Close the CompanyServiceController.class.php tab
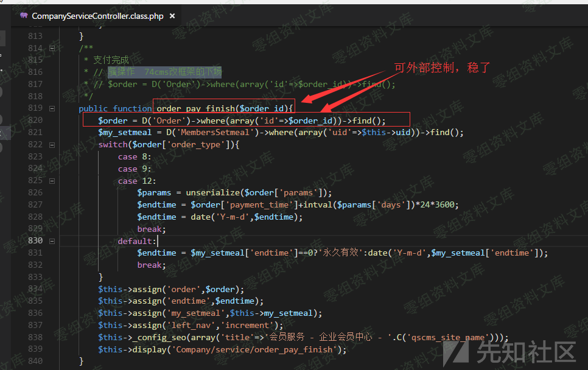This screenshot has width=588, height=370. [173, 16]
